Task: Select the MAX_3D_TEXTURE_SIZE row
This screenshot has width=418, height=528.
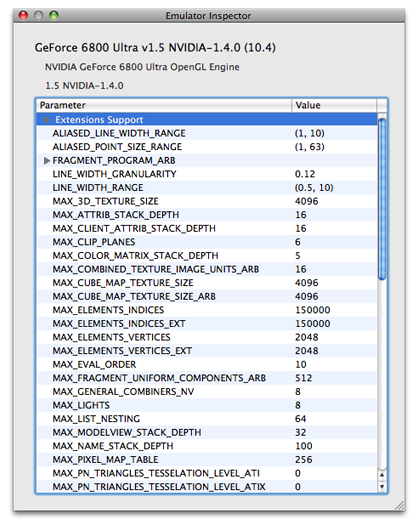Action: tap(207, 201)
